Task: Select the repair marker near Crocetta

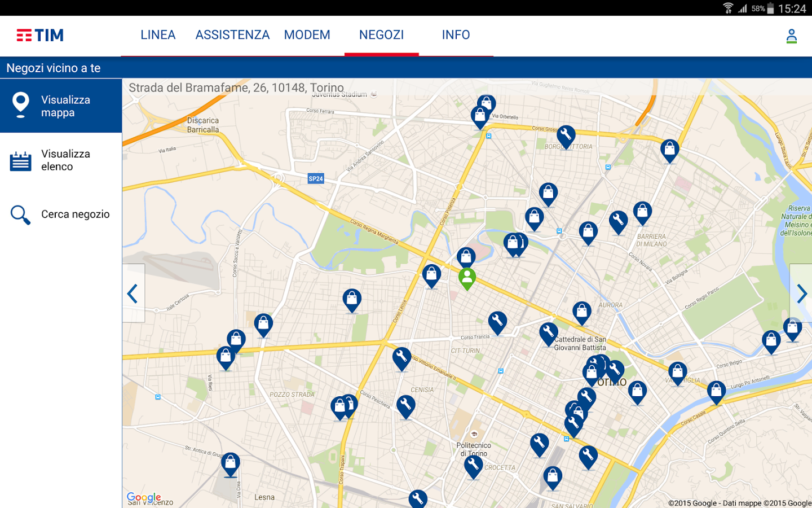Action: coord(473,466)
